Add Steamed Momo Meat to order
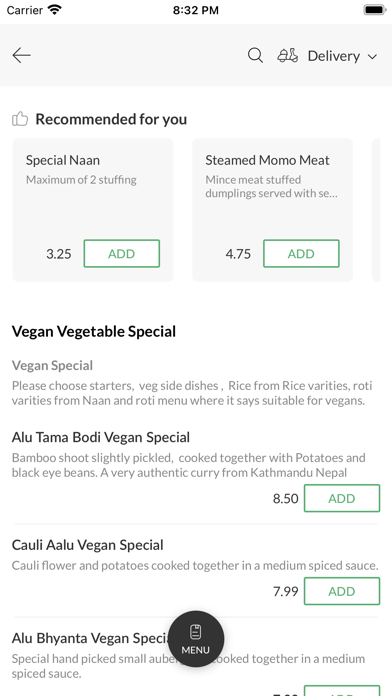 pos(301,253)
